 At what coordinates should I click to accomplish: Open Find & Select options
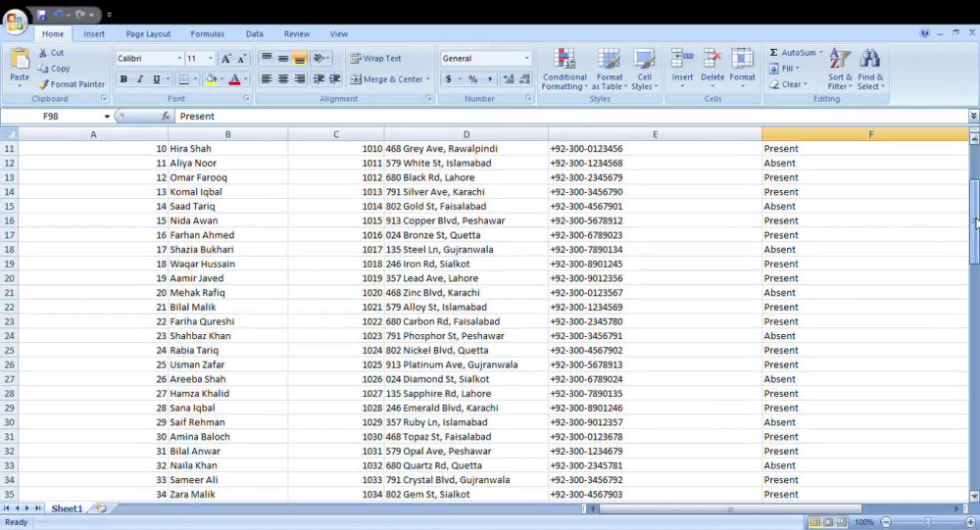[870, 70]
